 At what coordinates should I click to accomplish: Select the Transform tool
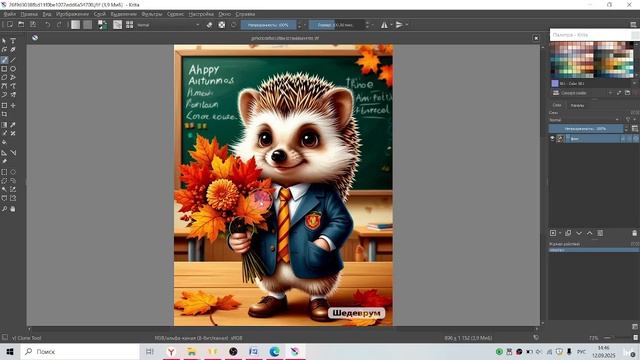tap(4, 105)
